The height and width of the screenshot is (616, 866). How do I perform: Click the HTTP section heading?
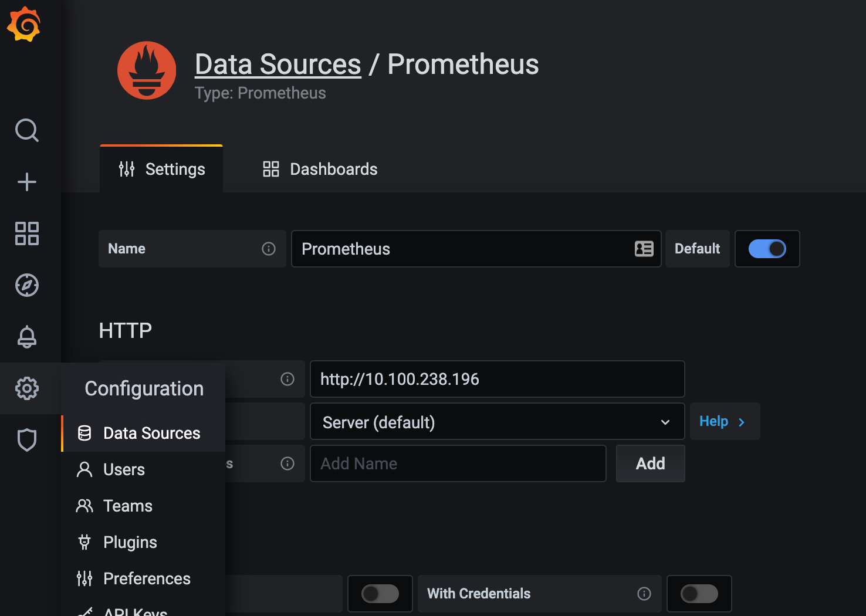pos(126,330)
